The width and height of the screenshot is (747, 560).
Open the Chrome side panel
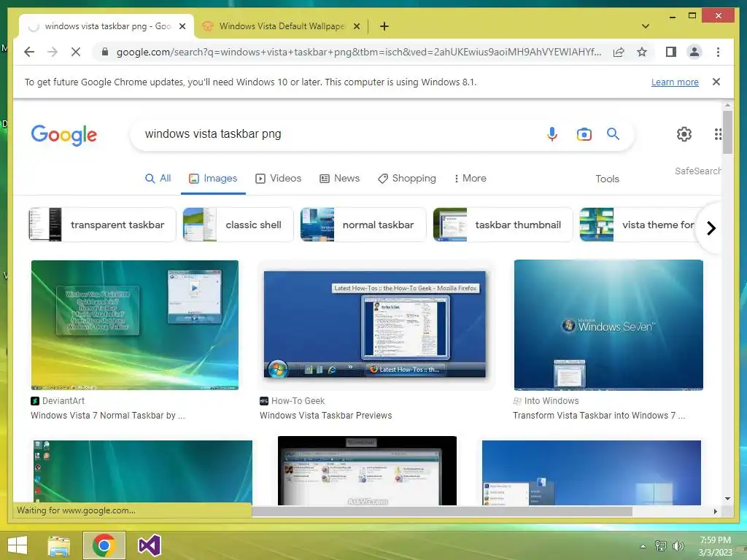point(671,52)
